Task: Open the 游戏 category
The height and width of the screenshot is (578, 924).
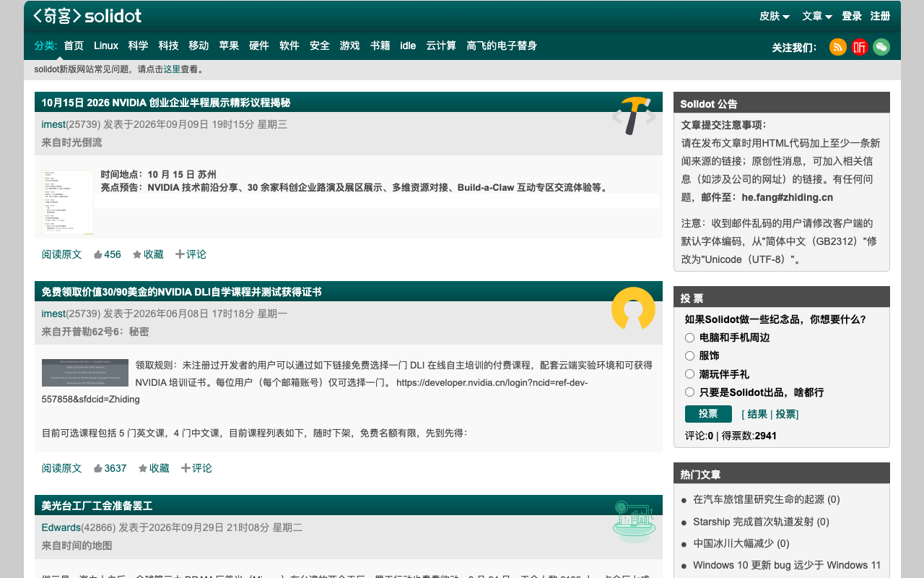Action: [350, 46]
